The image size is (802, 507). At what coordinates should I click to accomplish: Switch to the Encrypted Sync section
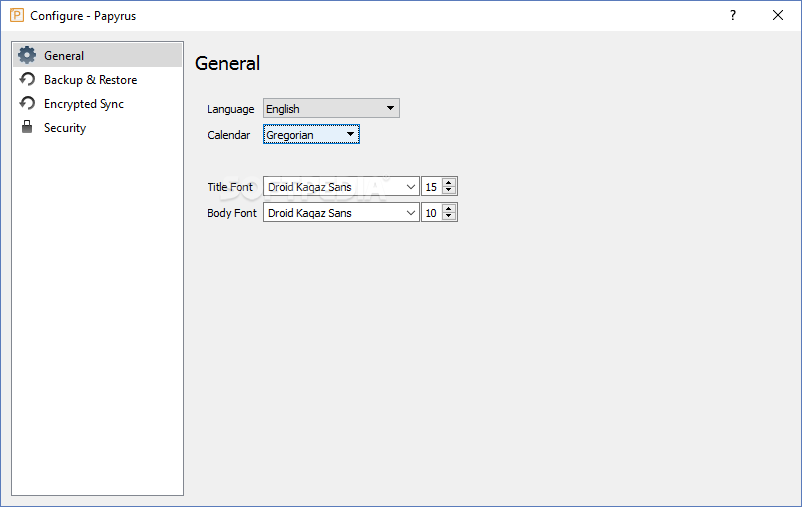tap(97, 104)
